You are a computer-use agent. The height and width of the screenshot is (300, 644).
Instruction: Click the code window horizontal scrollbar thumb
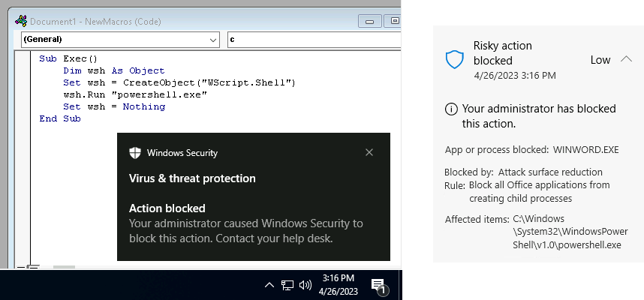point(65,267)
